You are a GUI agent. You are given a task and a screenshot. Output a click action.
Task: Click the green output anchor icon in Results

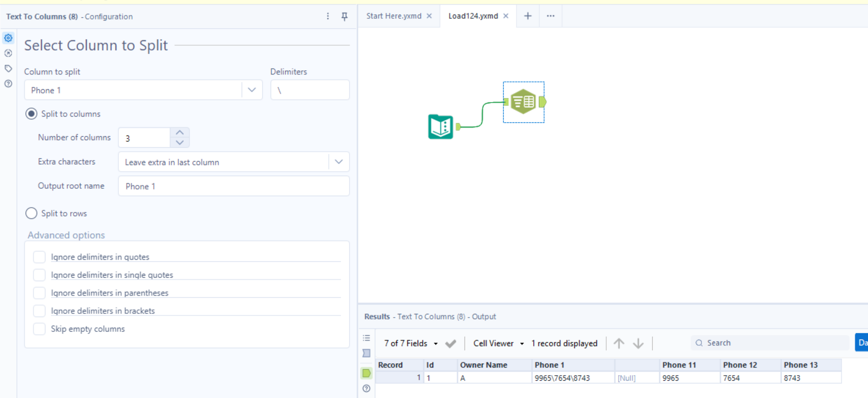[366, 373]
